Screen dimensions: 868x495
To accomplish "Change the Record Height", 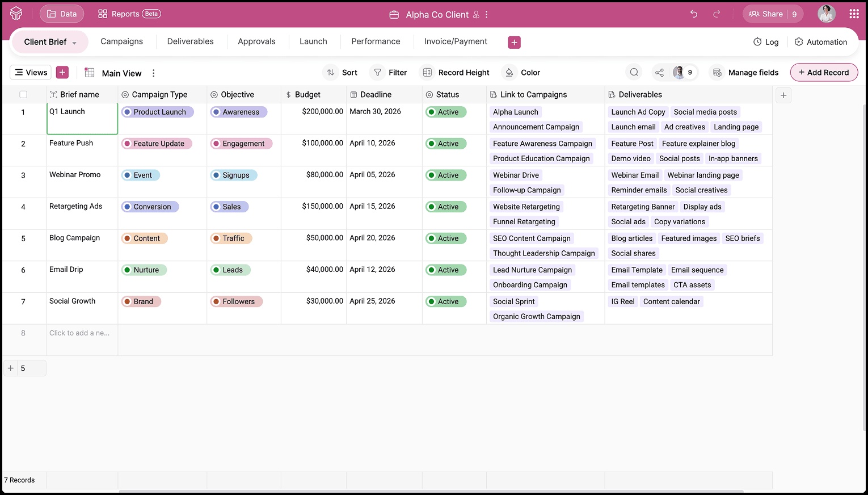I will coord(455,73).
